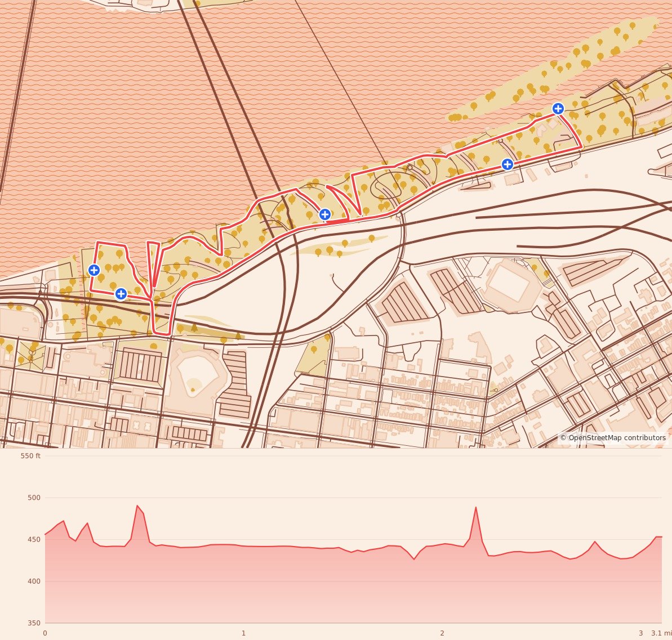Click the elevation spike just past mile 2

click(476, 508)
